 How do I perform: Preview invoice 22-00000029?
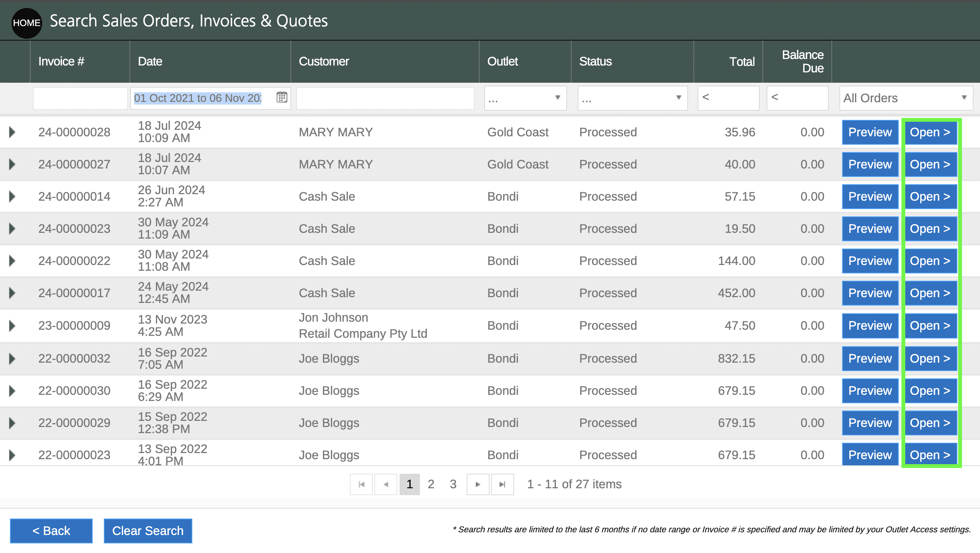pyautogui.click(x=870, y=423)
